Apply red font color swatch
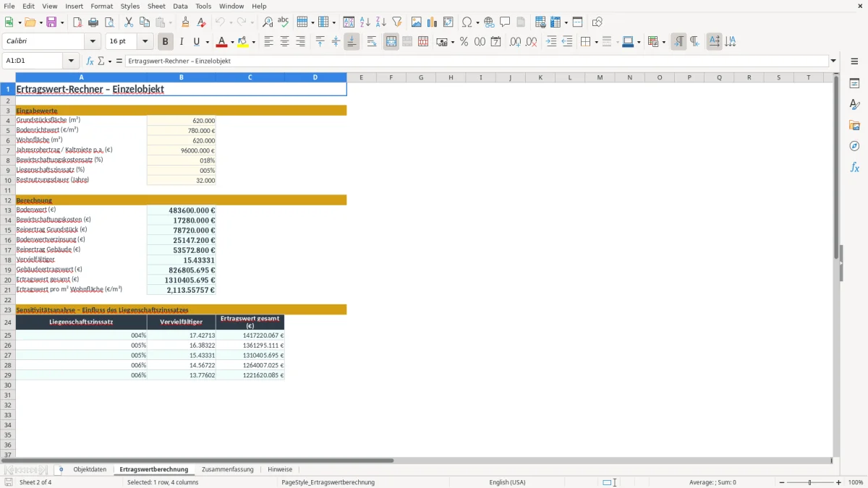 tap(221, 42)
